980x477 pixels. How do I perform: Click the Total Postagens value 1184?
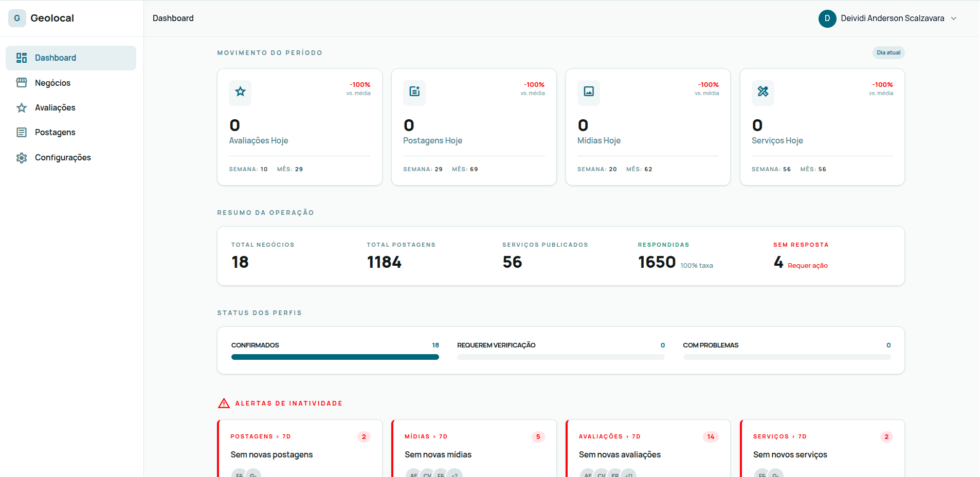(384, 262)
